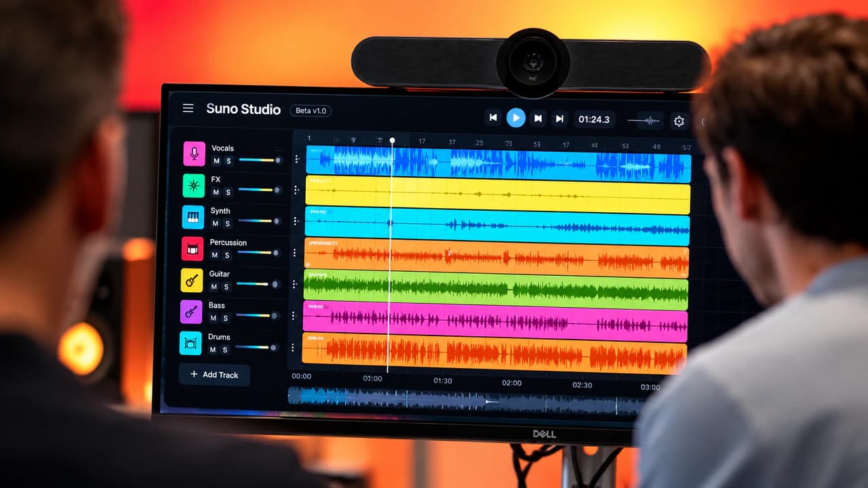Select the Vocals microphone icon

pyautogui.click(x=194, y=154)
